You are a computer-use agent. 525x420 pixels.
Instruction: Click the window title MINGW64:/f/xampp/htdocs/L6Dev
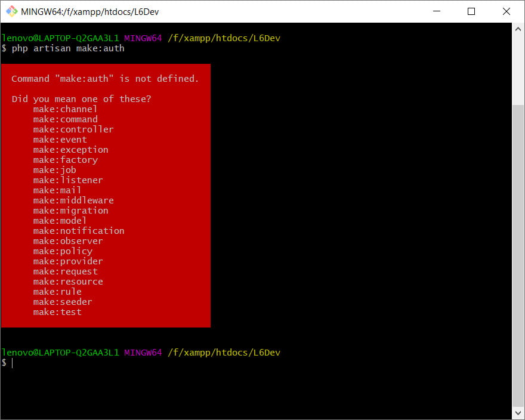click(89, 12)
